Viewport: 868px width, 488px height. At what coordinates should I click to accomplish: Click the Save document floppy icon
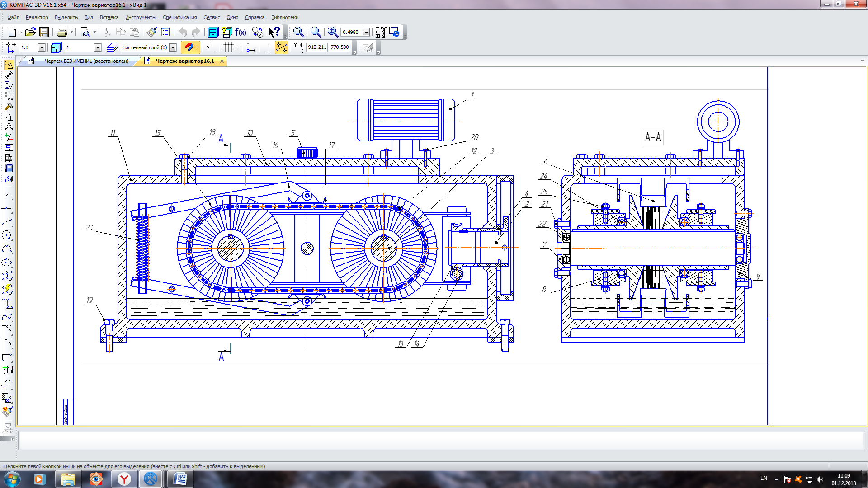pyautogui.click(x=44, y=32)
